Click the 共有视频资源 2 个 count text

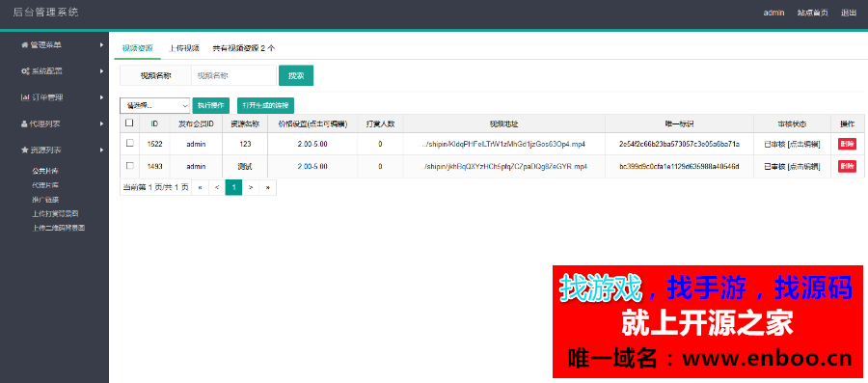tap(244, 48)
